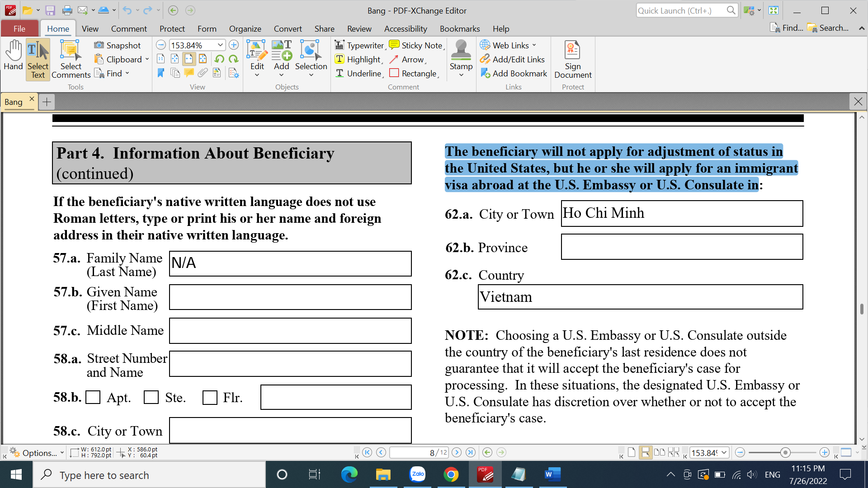Viewport: 868px width, 488px height.
Task: Switch to the Comment tab
Action: (129, 28)
